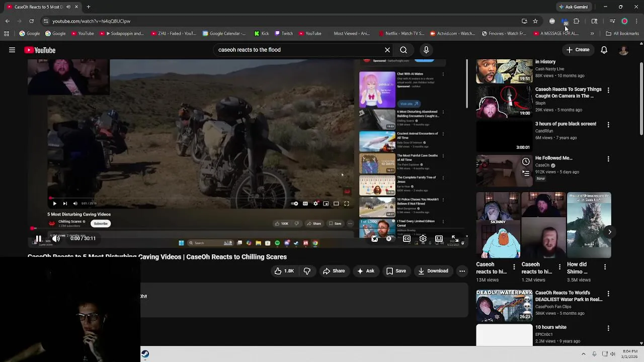644x362 pixels.
Task: Switch to theater mode
Action: pyautogui.click(x=439, y=239)
